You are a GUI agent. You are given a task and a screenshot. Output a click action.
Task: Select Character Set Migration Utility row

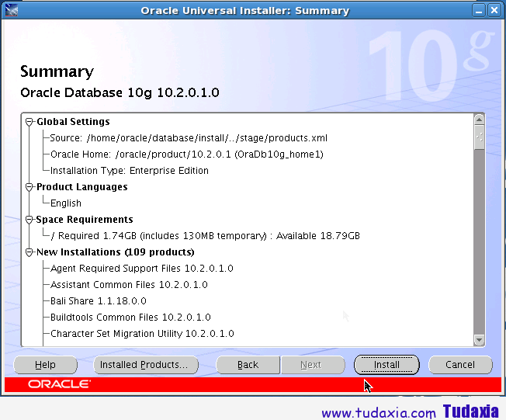[142, 334]
